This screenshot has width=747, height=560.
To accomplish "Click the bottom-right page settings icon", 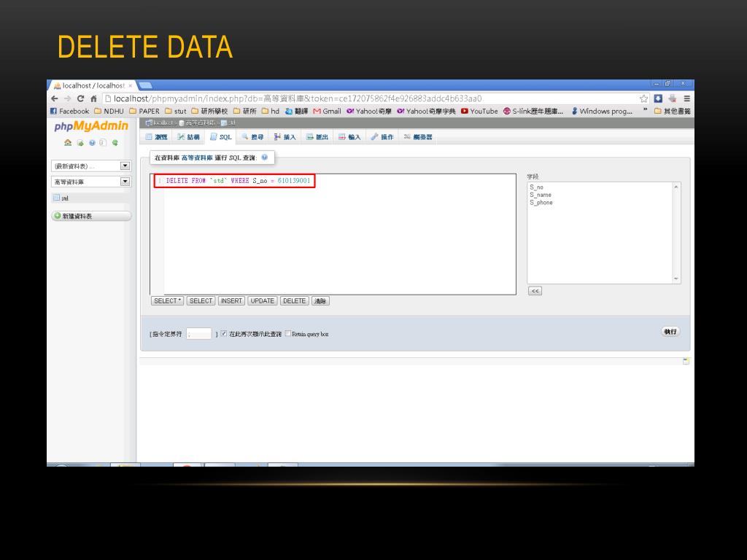I will [686, 362].
